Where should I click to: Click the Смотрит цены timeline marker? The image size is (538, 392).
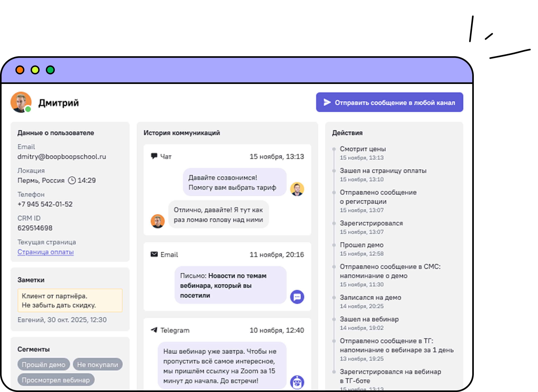pyautogui.click(x=334, y=149)
